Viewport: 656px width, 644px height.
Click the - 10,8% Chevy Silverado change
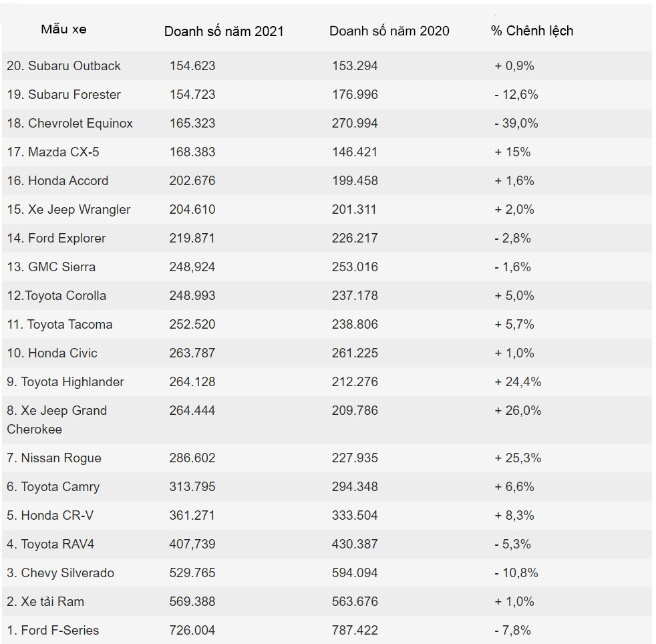[x=516, y=573]
